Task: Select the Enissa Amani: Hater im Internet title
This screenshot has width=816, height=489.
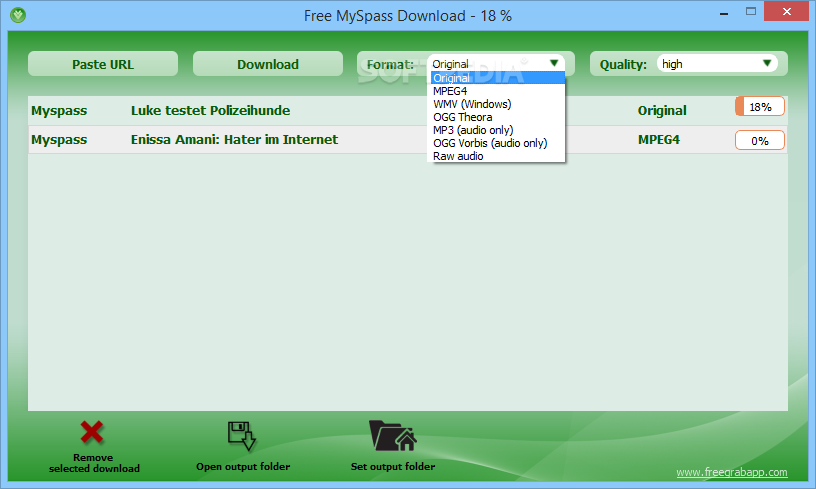Action: tap(234, 139)
